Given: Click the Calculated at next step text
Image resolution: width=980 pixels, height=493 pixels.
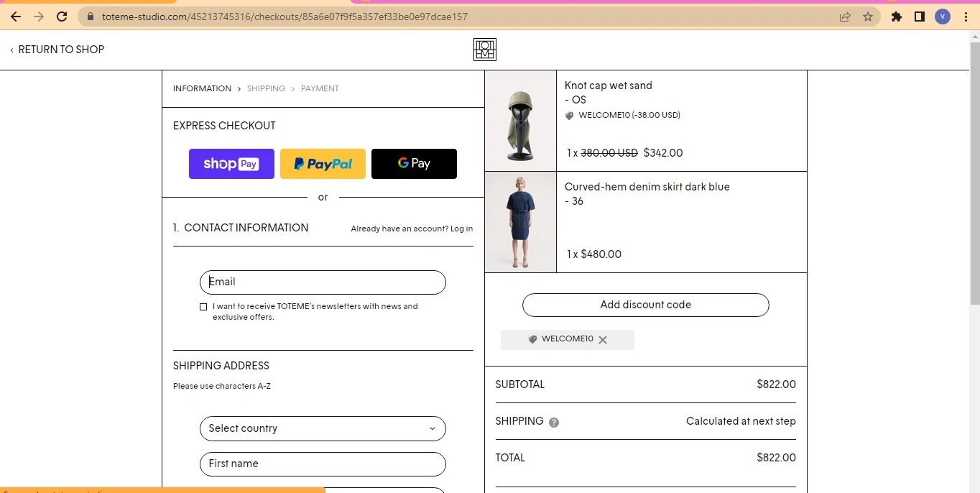Looking at the screenshot, I should [741, 421].
